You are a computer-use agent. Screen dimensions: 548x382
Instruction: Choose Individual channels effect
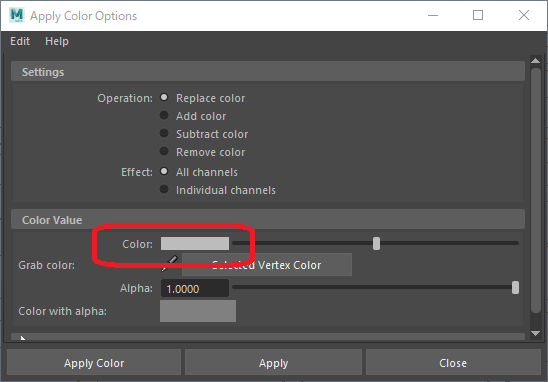tap(164, 189)
